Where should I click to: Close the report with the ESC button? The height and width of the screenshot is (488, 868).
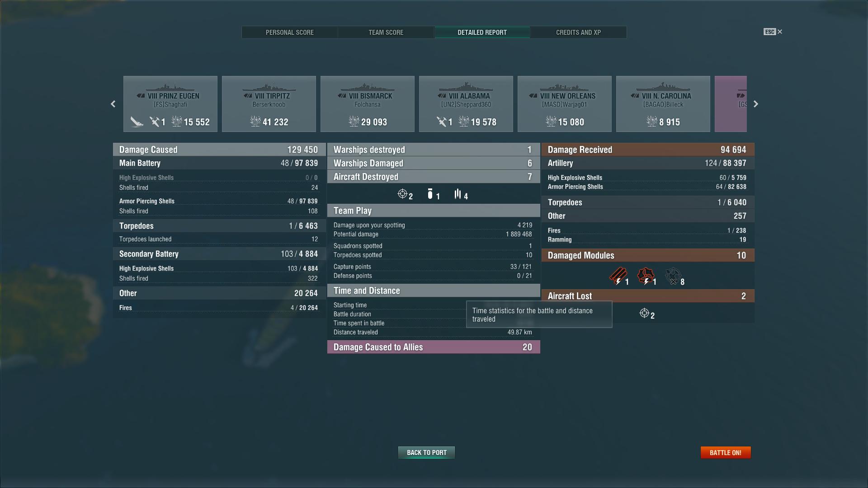click(x=773, y=32)
